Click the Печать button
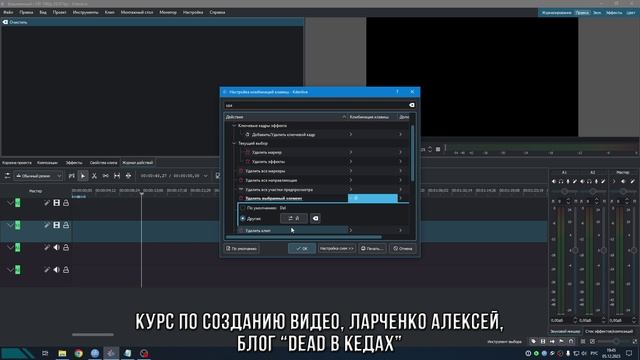640x360 pixels. (x=372, y=249)
